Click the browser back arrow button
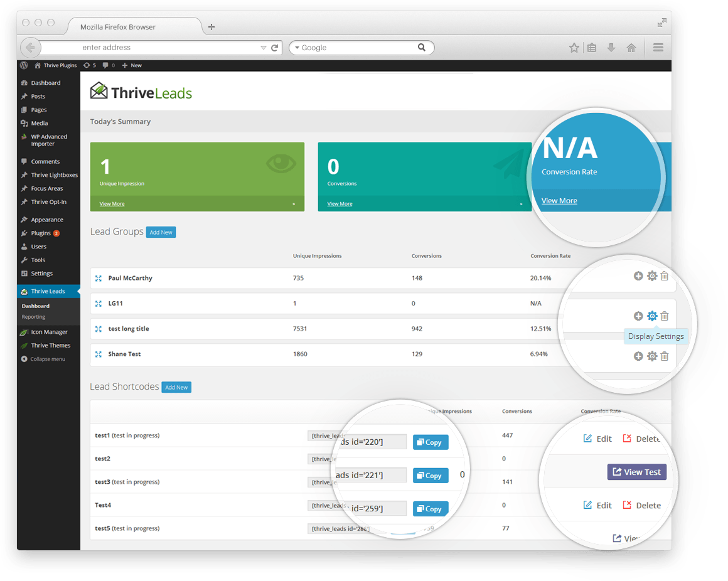728x581 pixels. tap(31, 47)
